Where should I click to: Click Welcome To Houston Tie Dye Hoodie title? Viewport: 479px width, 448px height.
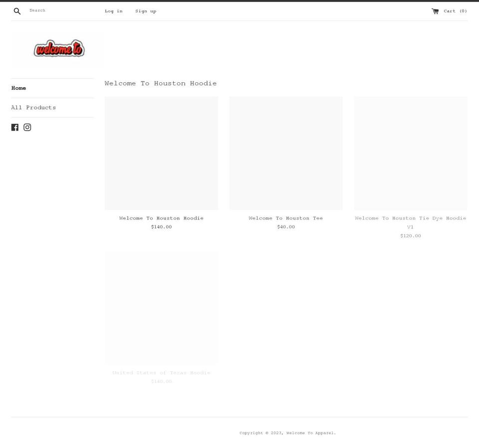411,223
